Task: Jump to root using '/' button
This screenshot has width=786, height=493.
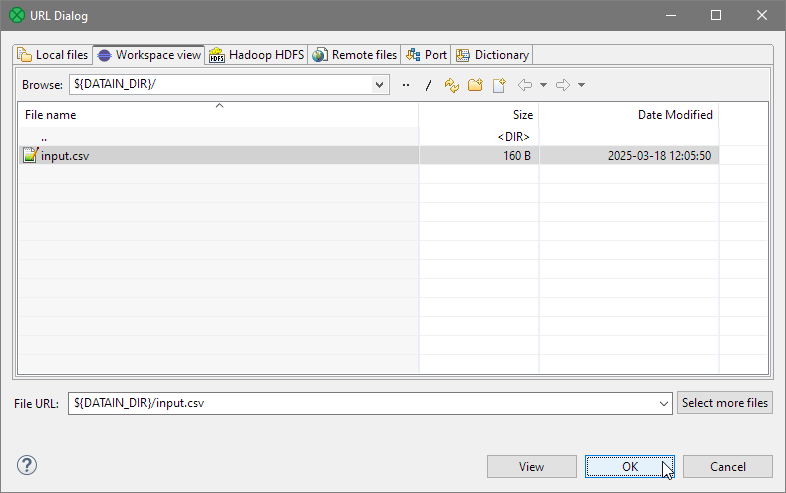Action: [428, 85]
